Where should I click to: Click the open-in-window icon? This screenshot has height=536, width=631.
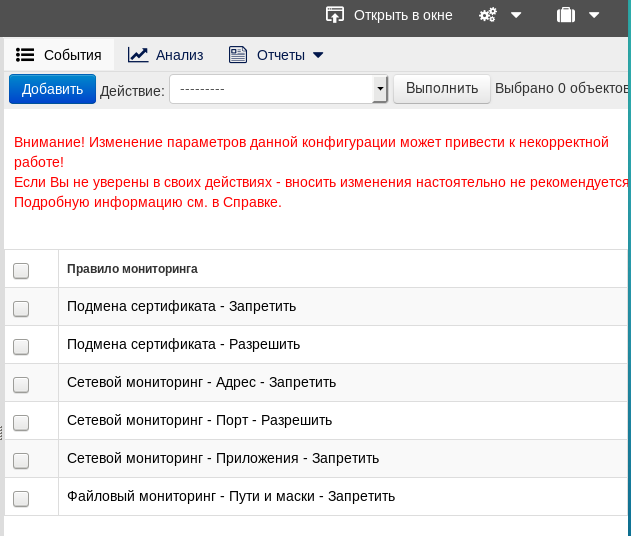335,15
